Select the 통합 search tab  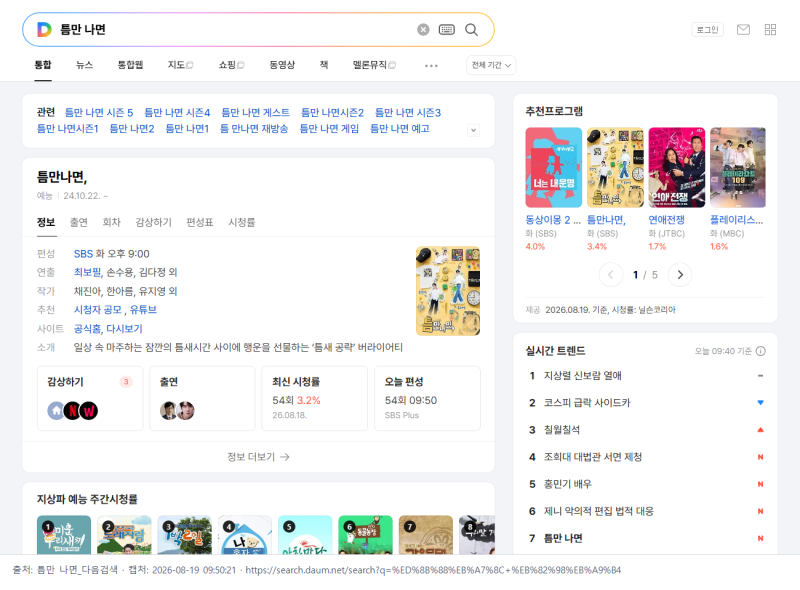43,65
